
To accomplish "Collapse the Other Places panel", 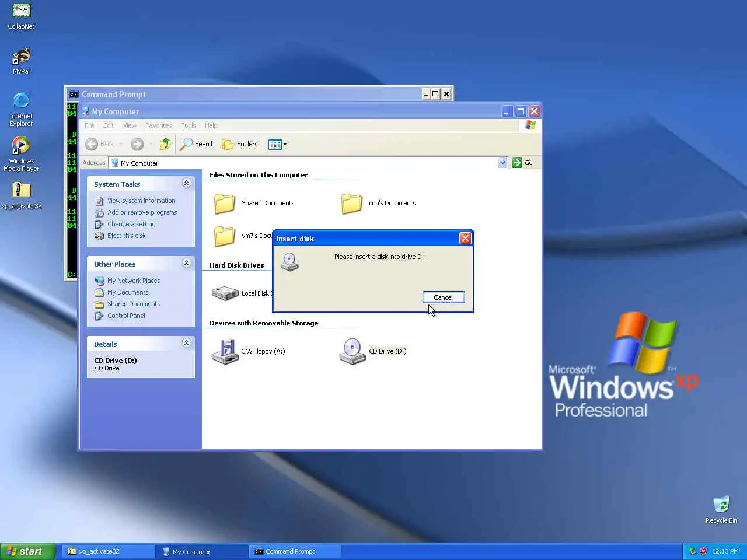I will point(187,263).
